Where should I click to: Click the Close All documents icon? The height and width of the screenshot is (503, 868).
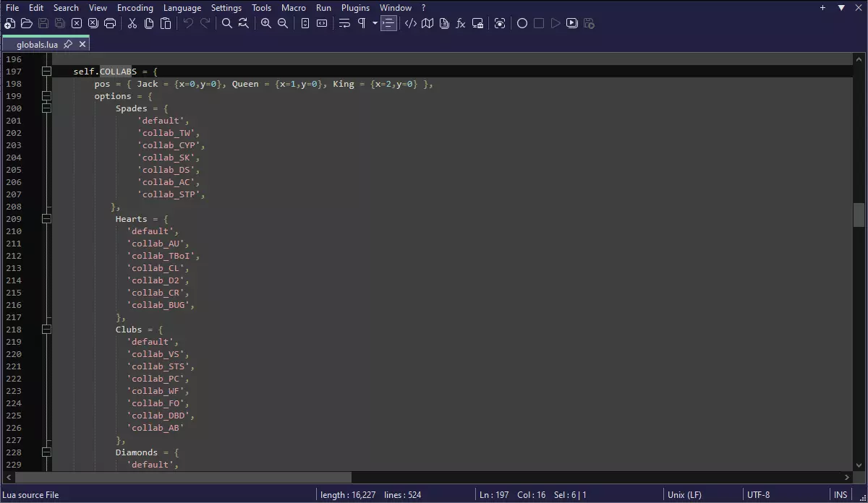(93, 23)
